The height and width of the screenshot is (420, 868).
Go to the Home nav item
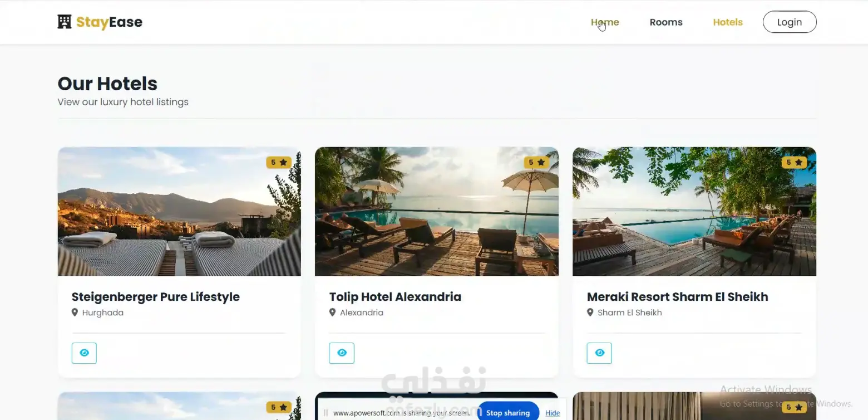point(605,22)
